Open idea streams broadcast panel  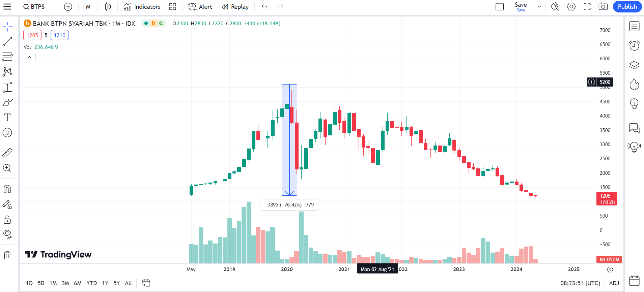point(634,147)
